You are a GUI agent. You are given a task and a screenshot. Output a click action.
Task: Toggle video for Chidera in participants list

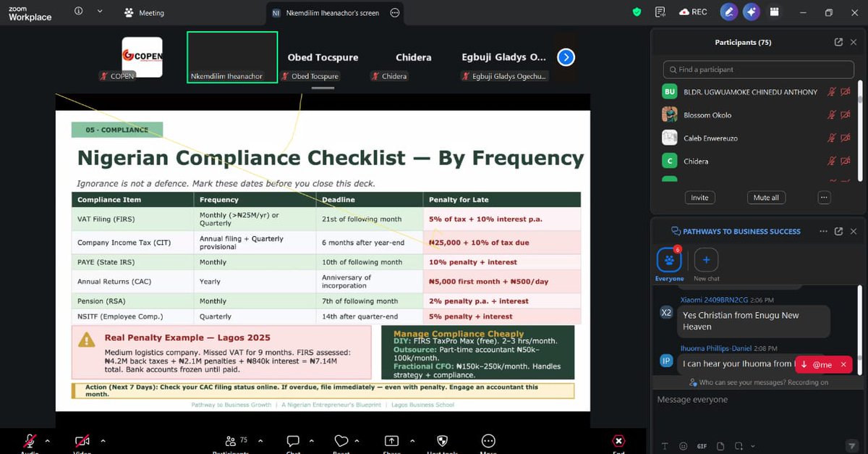pos(845,161)
